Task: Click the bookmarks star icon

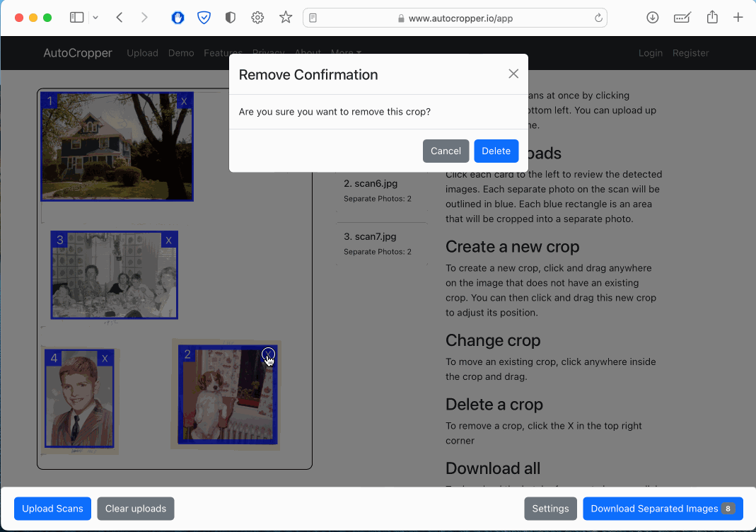Action: 285,17
